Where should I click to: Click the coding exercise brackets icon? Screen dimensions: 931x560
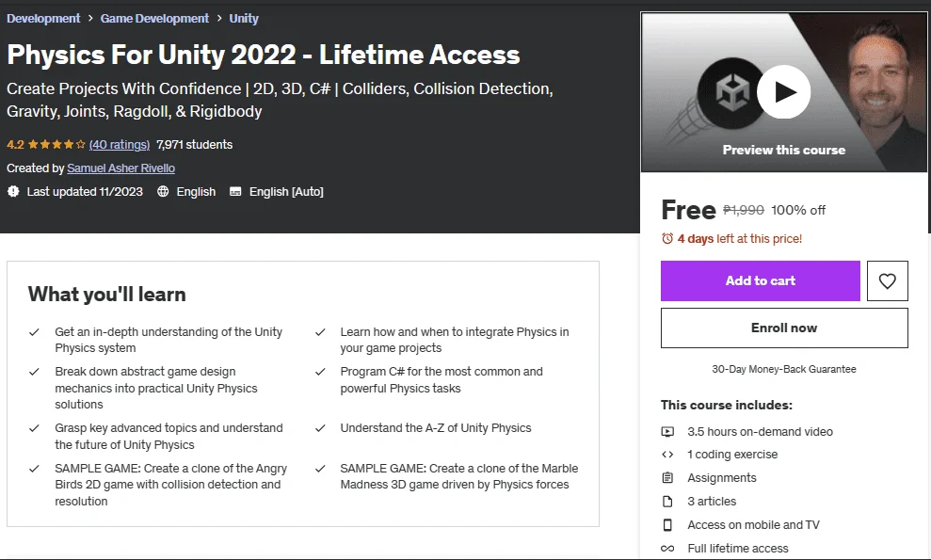[667, 455]
